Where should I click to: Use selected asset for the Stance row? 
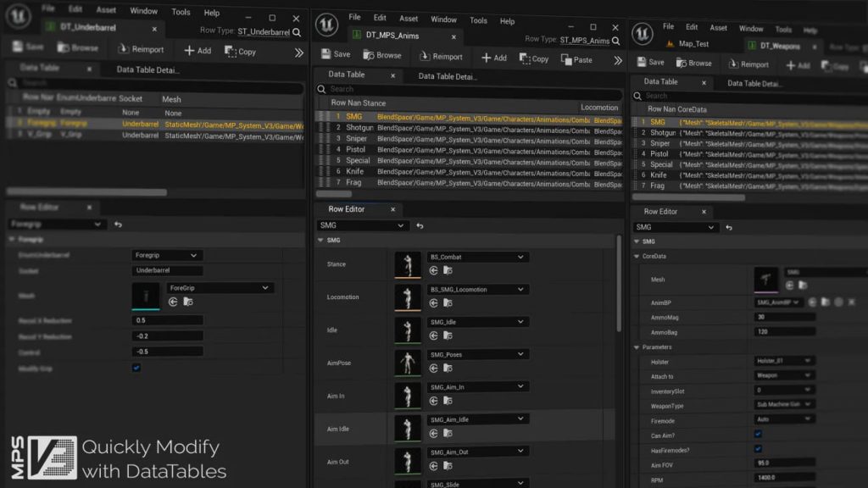(433, 270)
